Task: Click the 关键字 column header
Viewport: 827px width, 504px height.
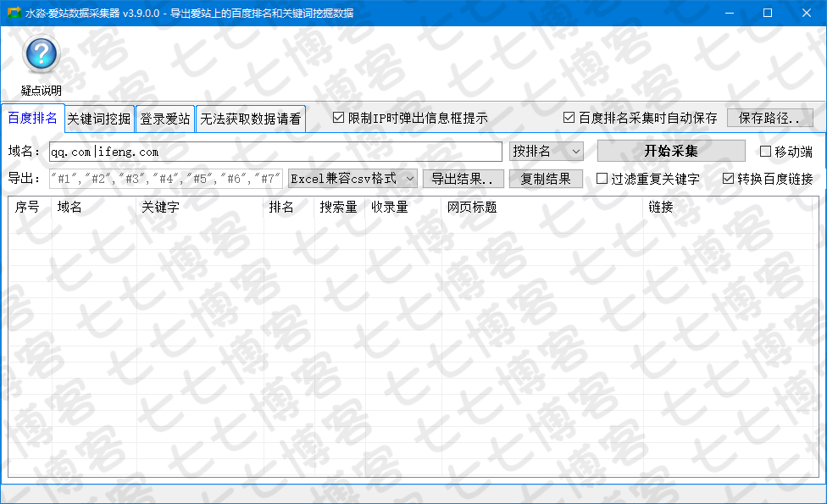Action: tap(200, 208)
